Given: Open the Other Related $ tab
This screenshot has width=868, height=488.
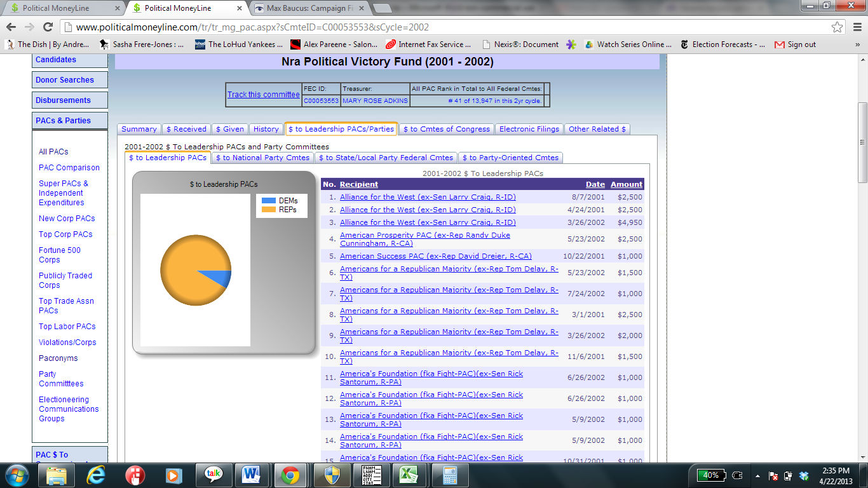Looking at the screenshot, I should (x=597, y=129).
